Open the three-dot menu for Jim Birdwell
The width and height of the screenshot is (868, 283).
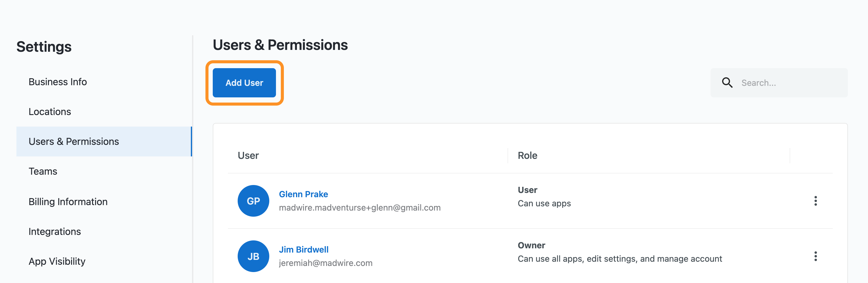(815, 256)
